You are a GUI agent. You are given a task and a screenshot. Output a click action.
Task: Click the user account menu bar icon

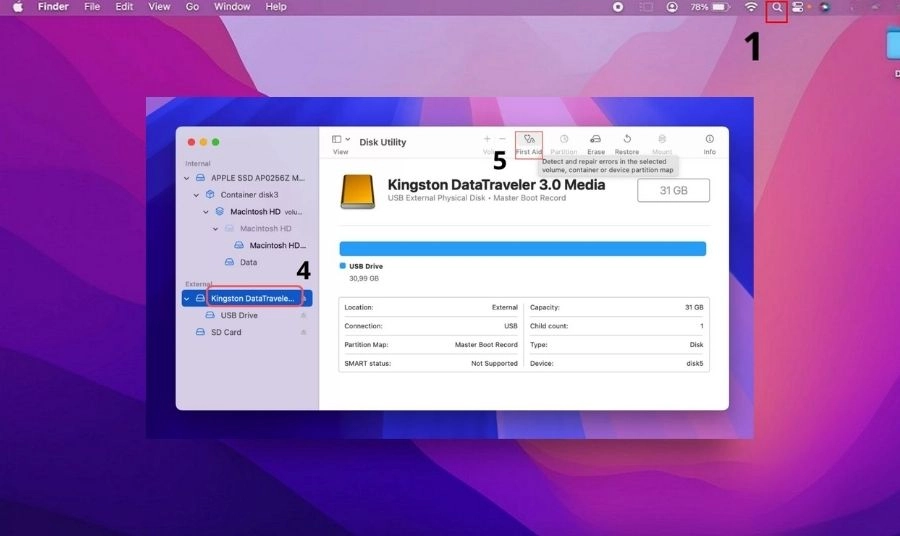pos(672,7)
